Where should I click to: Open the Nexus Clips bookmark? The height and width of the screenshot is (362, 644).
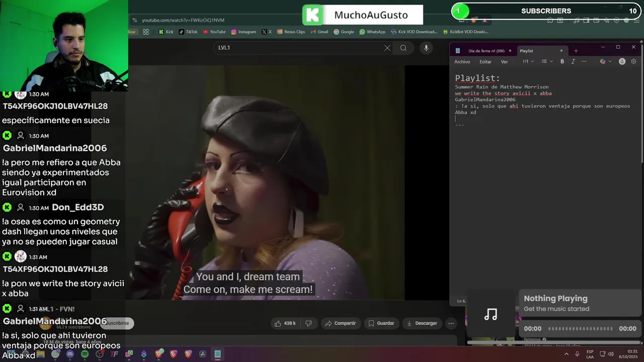coord(291,32)
